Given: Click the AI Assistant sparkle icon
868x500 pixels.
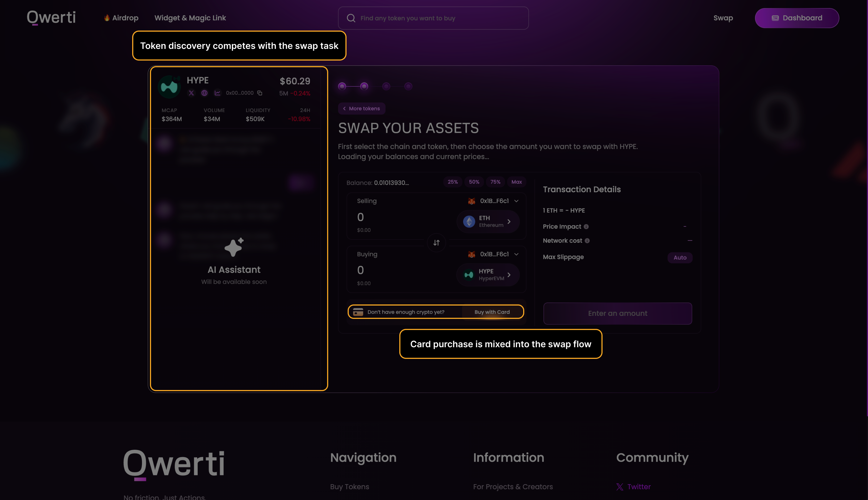Looking at the screenshot, I should click(x=234, y=247).
